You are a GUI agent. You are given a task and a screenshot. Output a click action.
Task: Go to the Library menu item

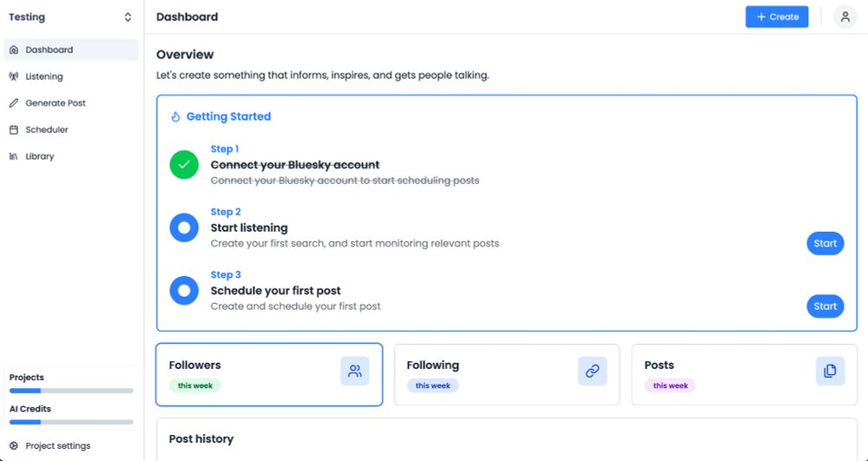40,157
